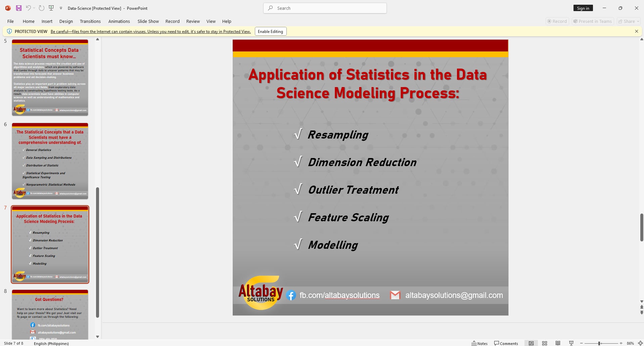This screenshot has width=644, height=346.
Task: Open the Review tab
Action: pos(193,21)
